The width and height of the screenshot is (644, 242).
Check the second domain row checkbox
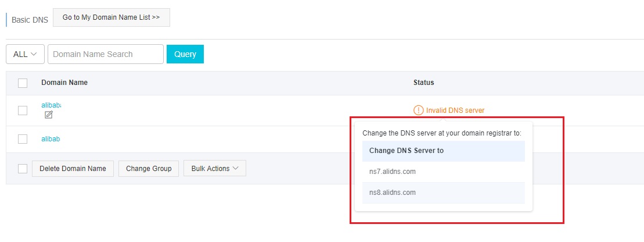[23, 139]
